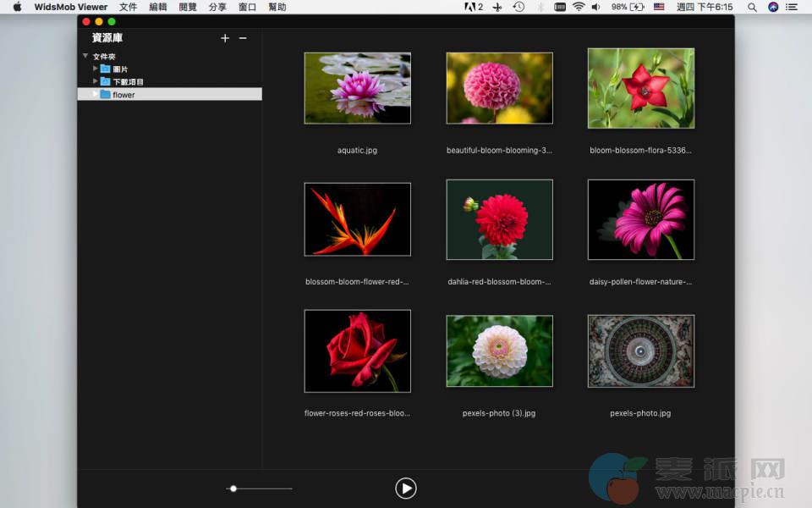Image resolution: width=812 pixels, height=508 pixels.
Task: Expand the 下載項目 folder triangle
Action: 96,81
